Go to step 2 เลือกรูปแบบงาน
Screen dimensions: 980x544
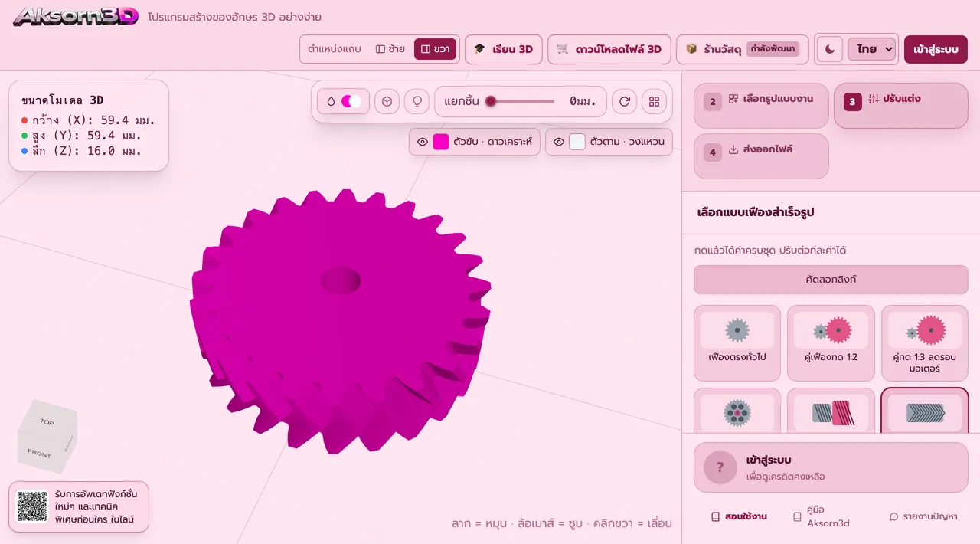[x=761, y=106]
